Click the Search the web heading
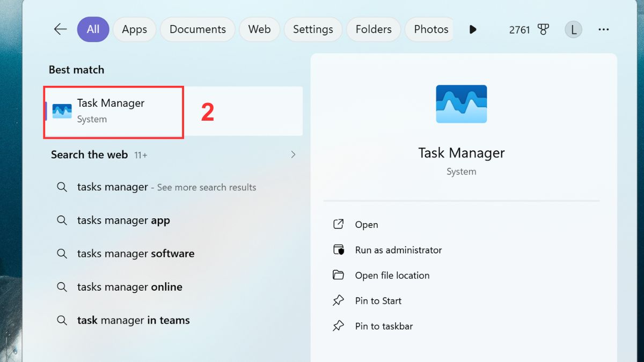The height and width of the screenshot is (362, 644). pyautogui.click(x=89, y=154)
